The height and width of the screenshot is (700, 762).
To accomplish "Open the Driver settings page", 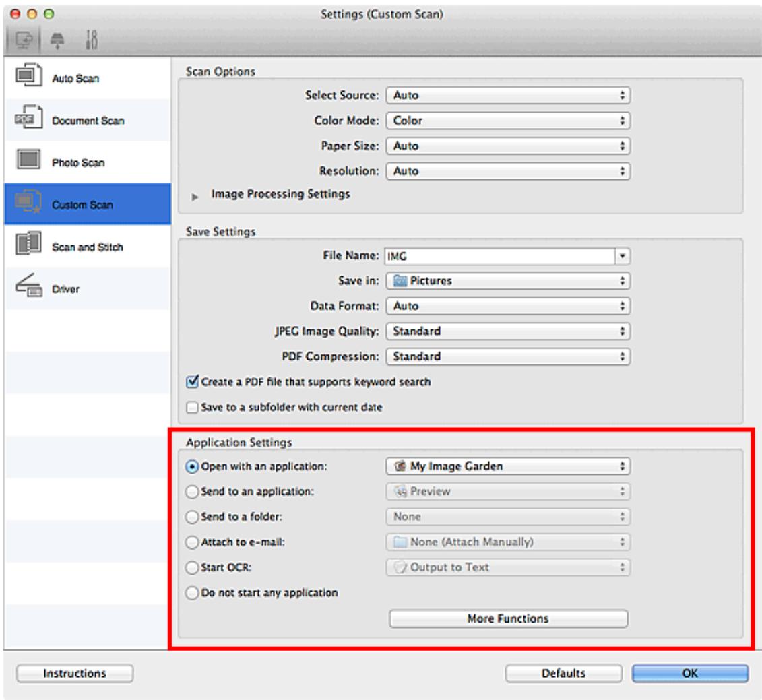I will [x=88, y=289].
